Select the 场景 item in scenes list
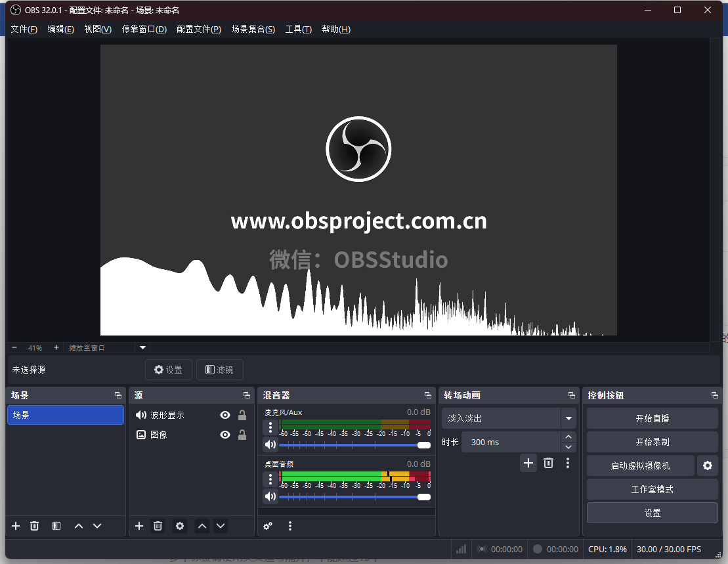 point(65,415)
